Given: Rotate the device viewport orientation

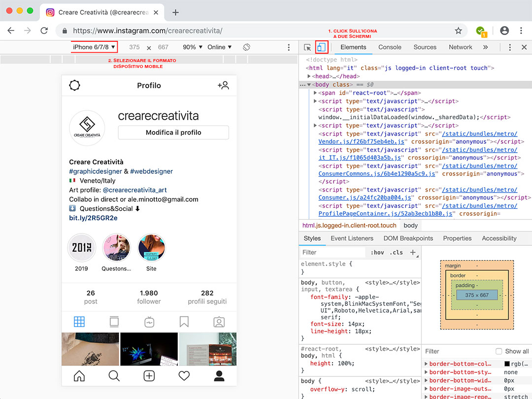Looking at the screenshot, I should pyautogui.click(x=247, y=47).
